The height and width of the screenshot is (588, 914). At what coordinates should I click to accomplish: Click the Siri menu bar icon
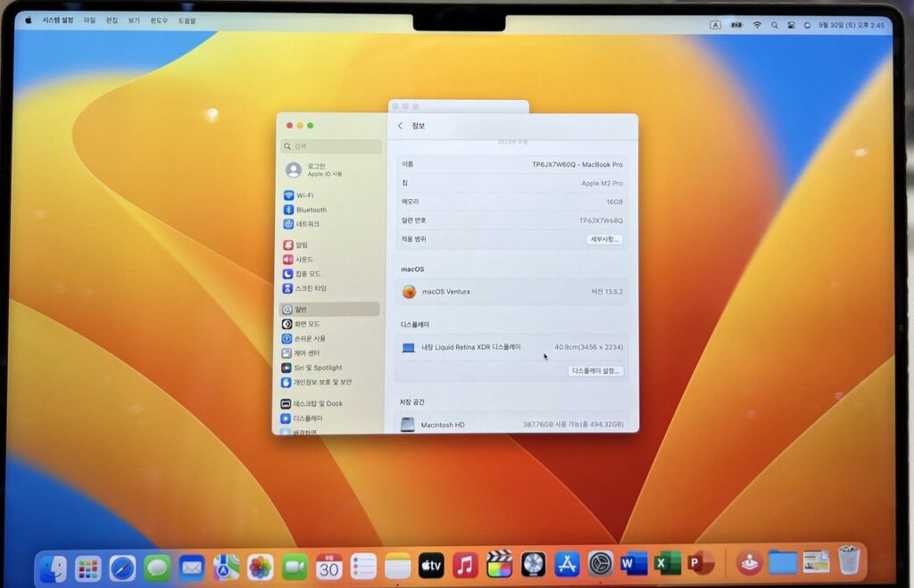click(x=807, y=25)
